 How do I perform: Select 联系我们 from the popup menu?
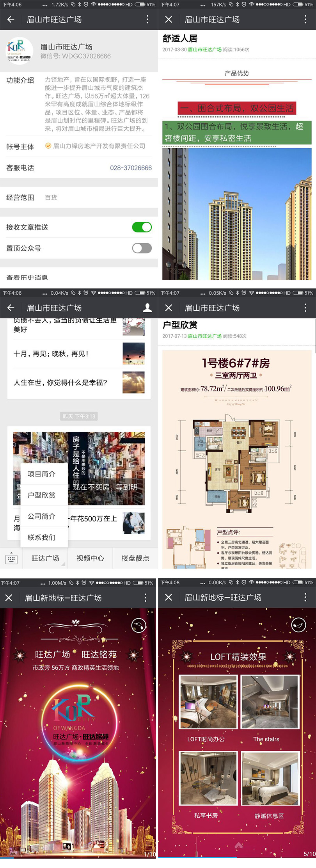pos(44,537)
